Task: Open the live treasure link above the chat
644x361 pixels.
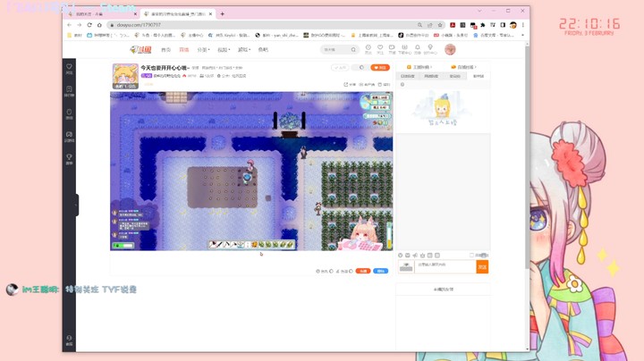Action: pyautogui.click(x=463, y=67)
